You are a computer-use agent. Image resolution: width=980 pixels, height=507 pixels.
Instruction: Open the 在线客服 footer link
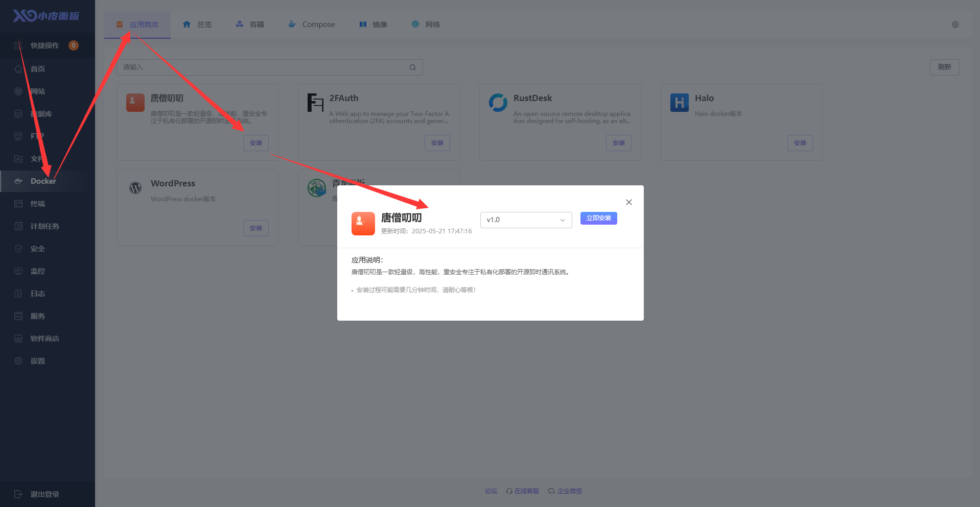[523, 491]
